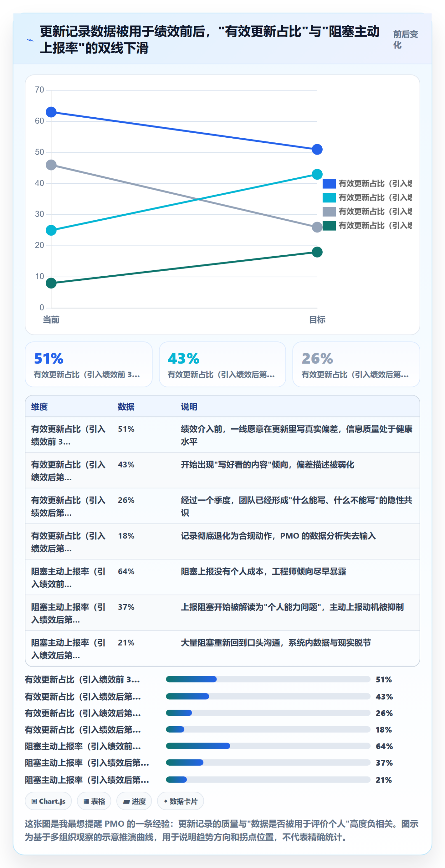This screenshot has height=868, width=445.
Task: Click the 21% cell in the table
Action: 126,643
